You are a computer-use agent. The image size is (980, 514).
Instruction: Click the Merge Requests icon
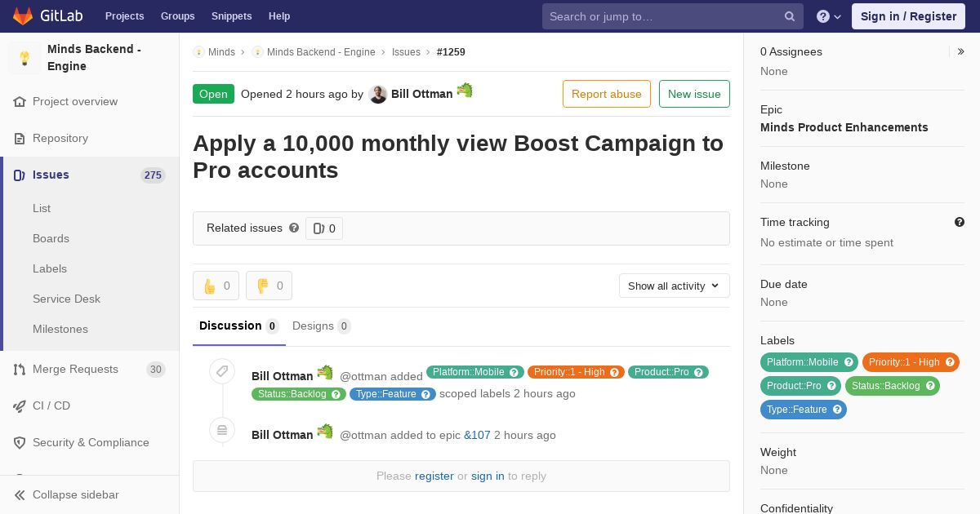coord(20,370)
